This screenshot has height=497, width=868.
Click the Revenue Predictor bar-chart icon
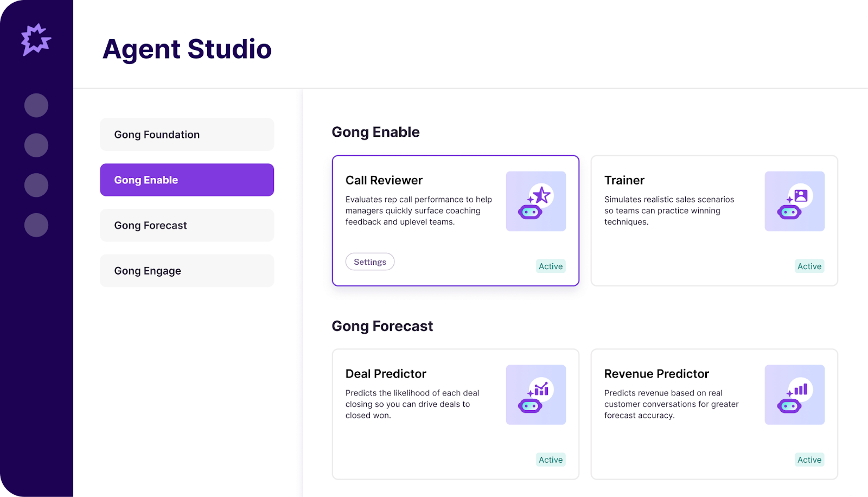point(794,394)
